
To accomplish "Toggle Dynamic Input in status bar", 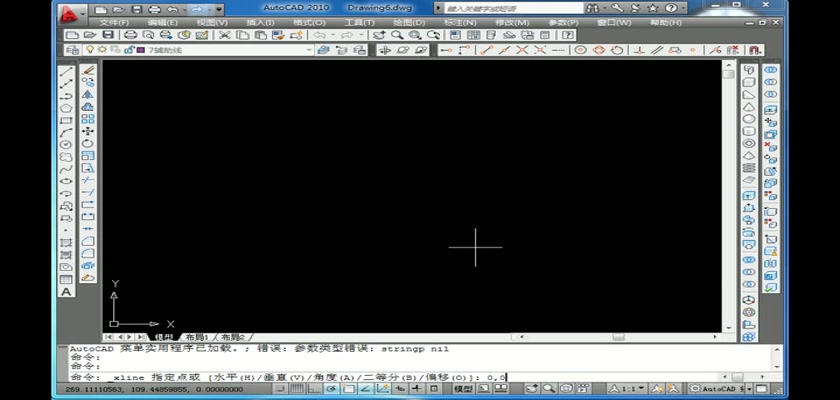I will 400,389.
